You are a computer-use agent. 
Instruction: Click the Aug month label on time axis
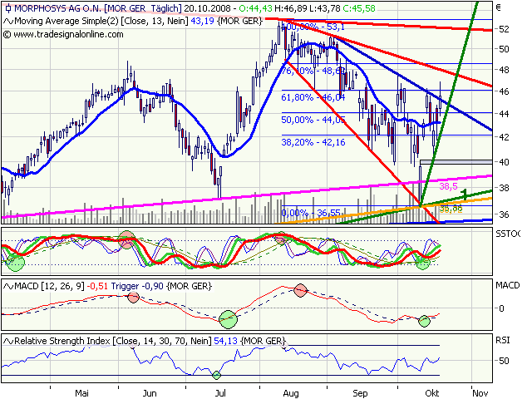(x=290, y=392)
